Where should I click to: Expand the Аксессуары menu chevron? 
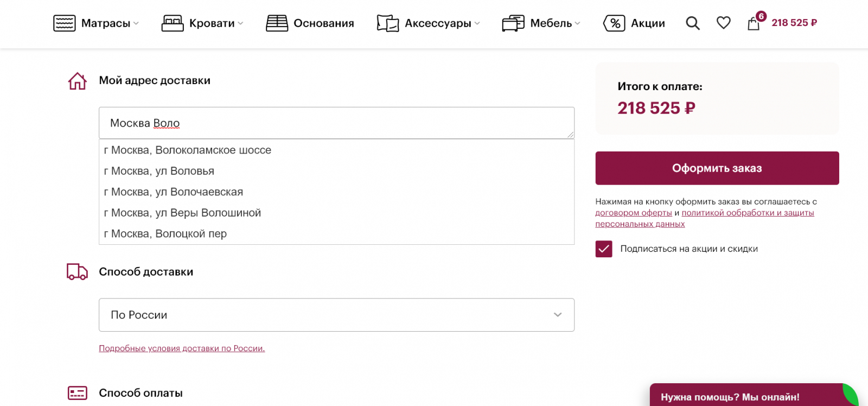[477, 23]
